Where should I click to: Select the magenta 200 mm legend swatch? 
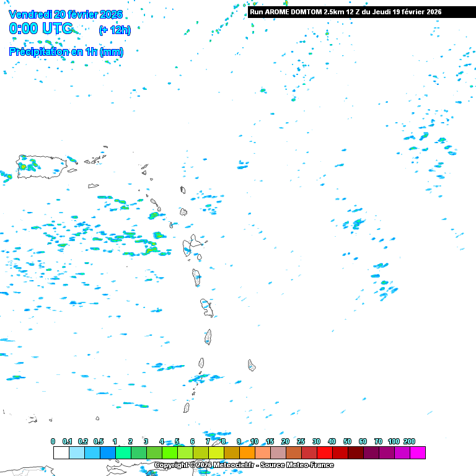417,452
